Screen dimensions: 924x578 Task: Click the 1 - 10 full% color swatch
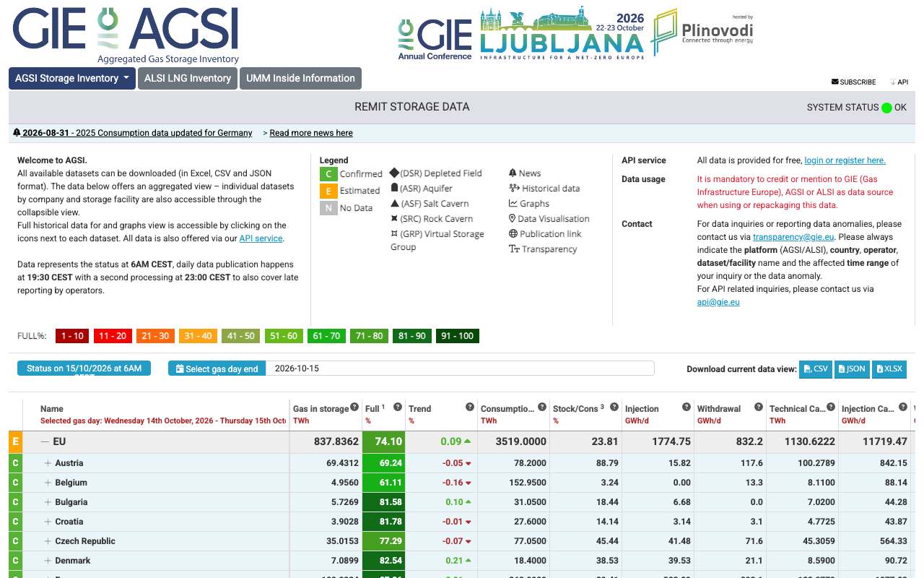point(72,336)
